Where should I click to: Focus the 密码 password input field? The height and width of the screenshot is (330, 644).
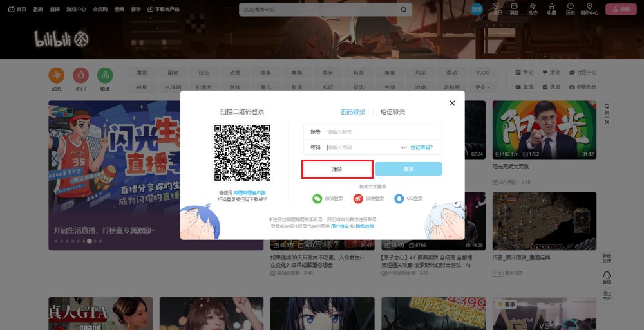[372, 147]
